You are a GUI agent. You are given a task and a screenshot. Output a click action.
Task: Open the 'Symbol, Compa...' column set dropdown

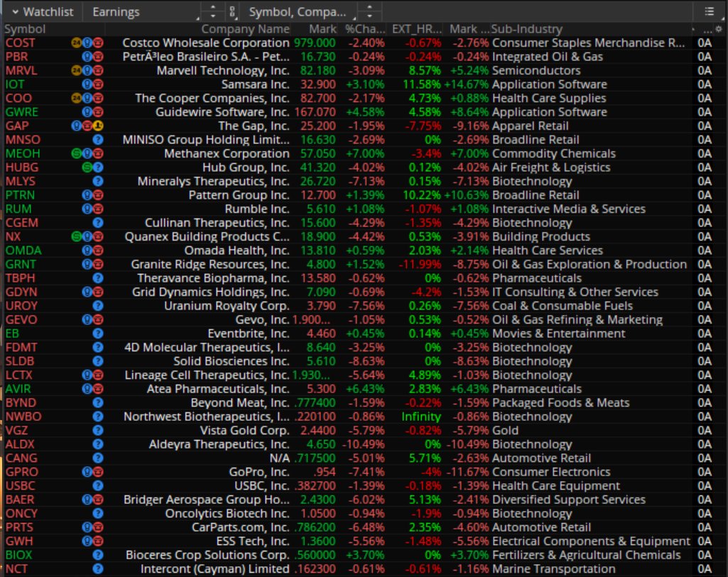301,12
